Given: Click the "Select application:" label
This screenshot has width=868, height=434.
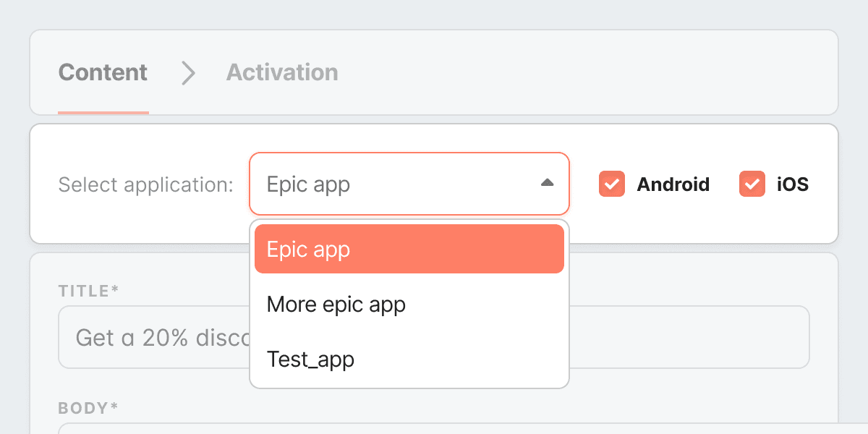Looking at the screenshot, I should click(146, 184).
